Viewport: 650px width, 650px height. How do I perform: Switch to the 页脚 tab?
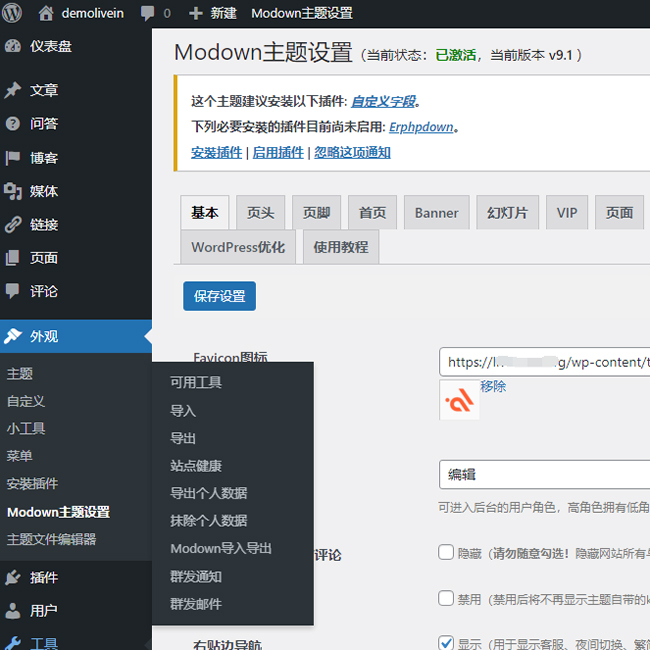(x=316, y=213)
